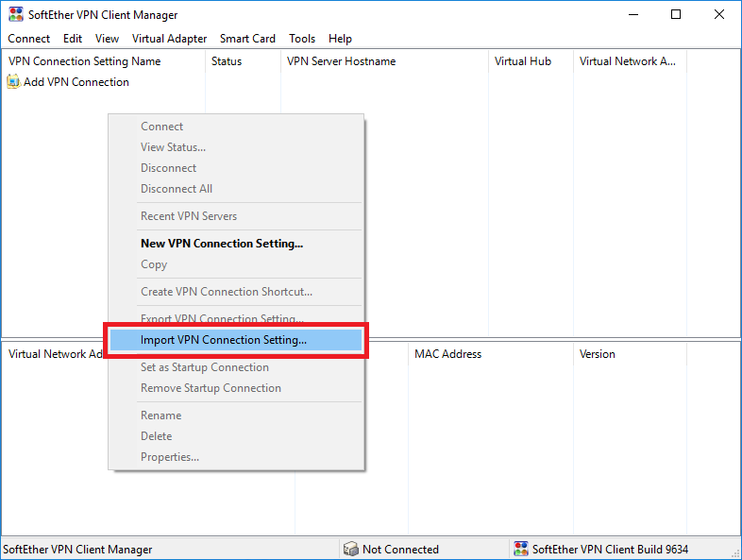Select Copy in the context menu

(236, 264)
